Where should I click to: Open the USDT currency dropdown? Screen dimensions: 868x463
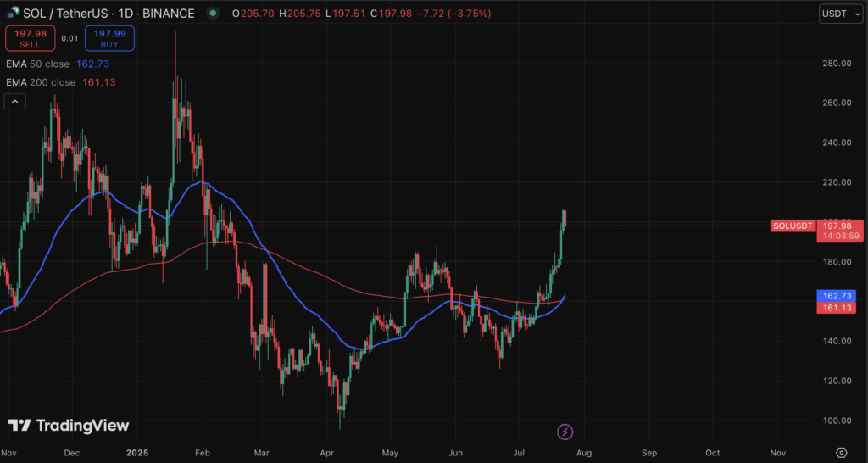click(840, 14)
